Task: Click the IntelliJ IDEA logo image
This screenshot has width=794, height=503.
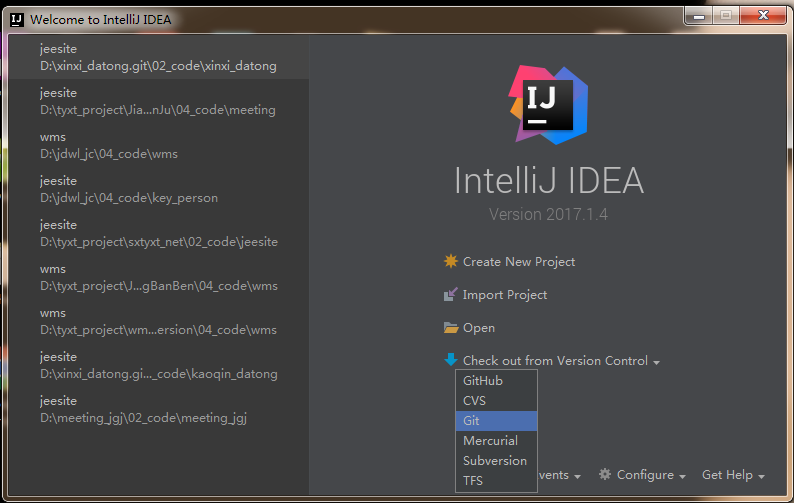Action: coord(548,104)
